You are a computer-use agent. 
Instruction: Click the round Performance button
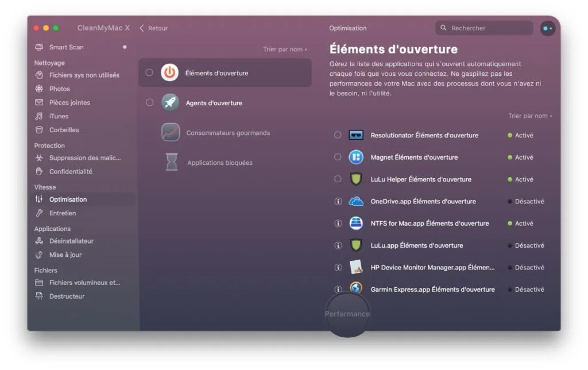click(347, 314)
